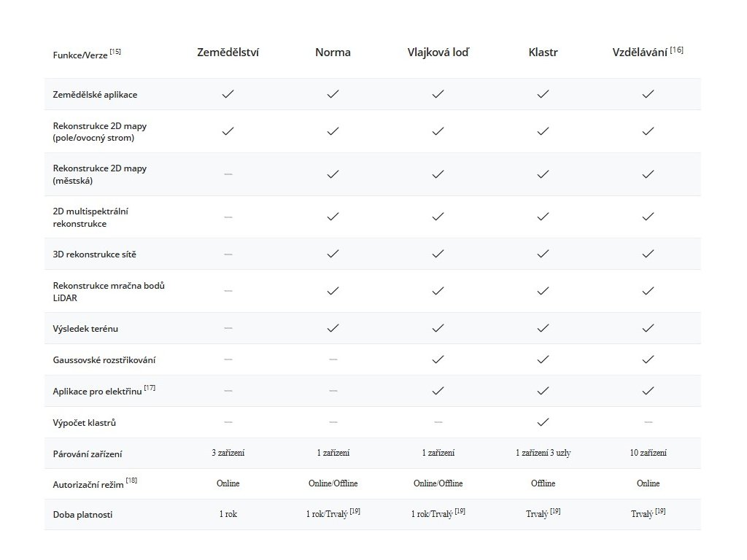Open footnote 17 beside Aplikace pro elektřinu
The width and height of the screenshot is (747, 560).
(150, 388)
